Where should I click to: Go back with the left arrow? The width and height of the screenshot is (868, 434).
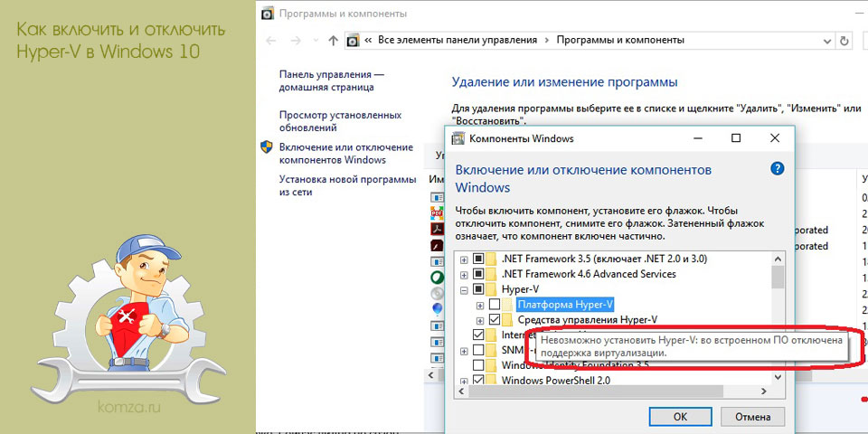click(x=270, y=41)
